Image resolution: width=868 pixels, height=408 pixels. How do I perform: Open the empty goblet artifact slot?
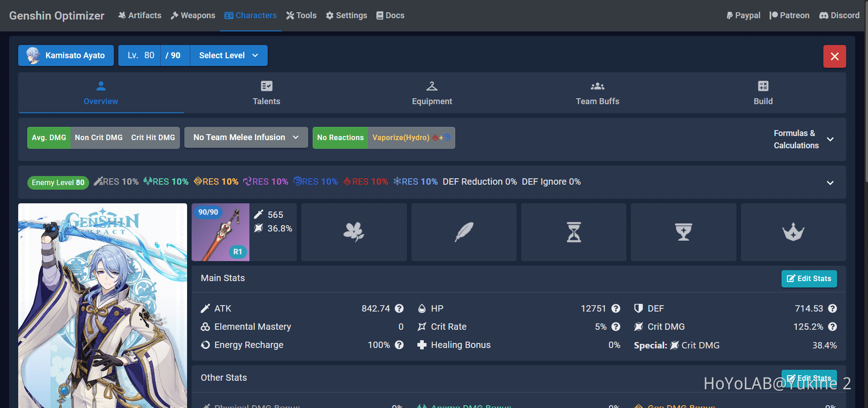click(683, 232)
